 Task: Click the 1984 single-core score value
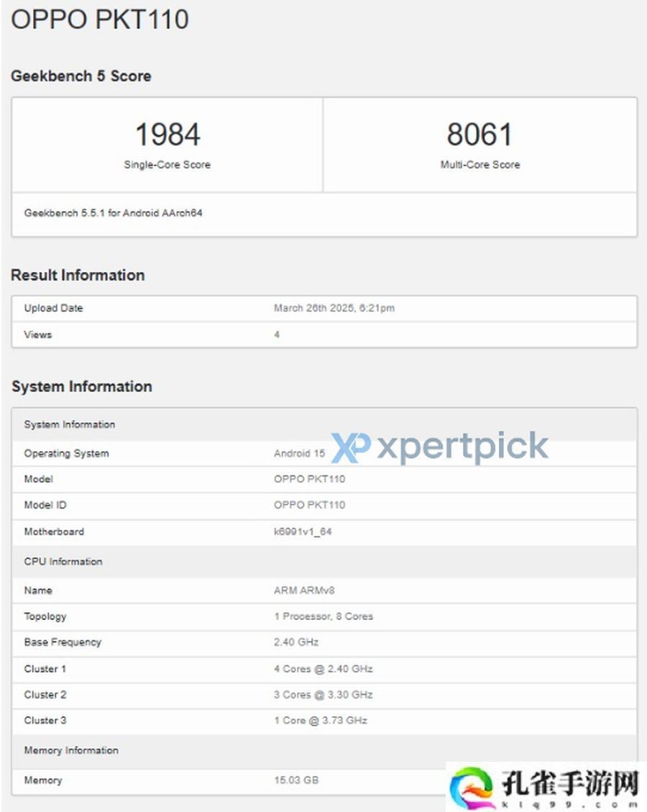tap(168, 134)
